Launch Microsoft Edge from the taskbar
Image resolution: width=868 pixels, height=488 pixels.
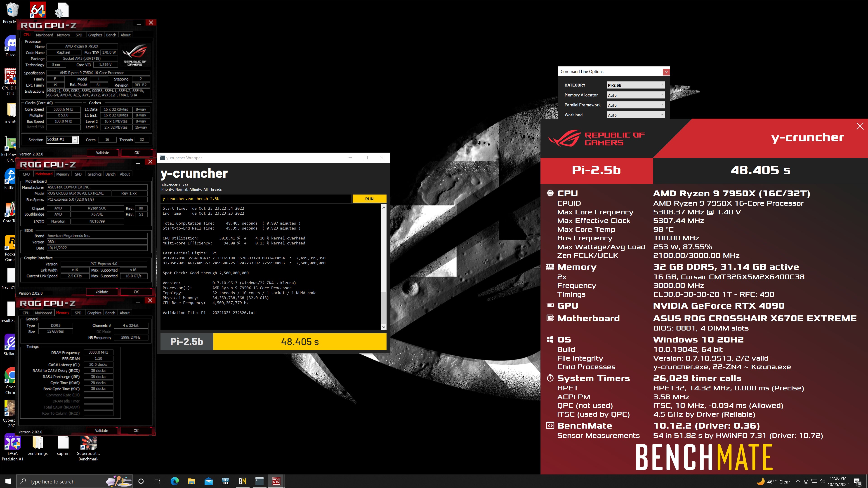[174, 481]
